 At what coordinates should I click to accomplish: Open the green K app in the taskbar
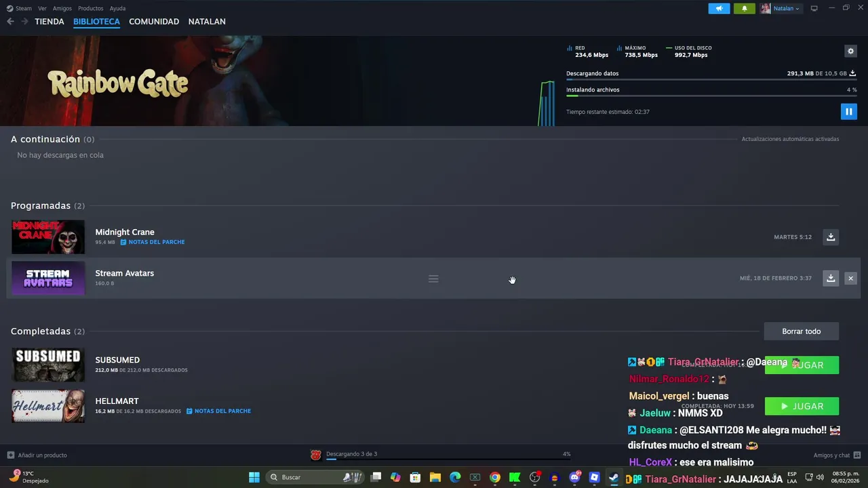click(515, 477)
